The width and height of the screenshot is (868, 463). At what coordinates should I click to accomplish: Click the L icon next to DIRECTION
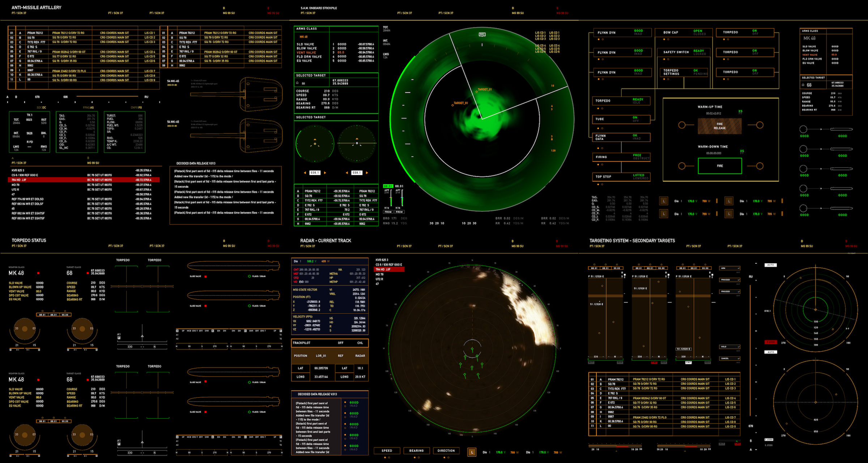point(472,452)
